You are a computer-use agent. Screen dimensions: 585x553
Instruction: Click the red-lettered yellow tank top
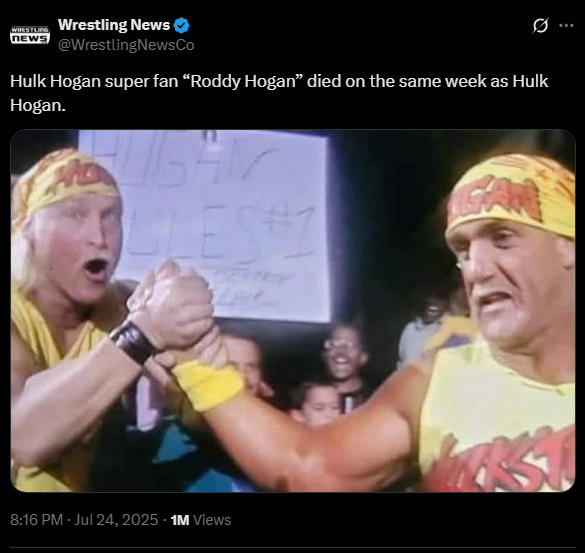point(498,418)
